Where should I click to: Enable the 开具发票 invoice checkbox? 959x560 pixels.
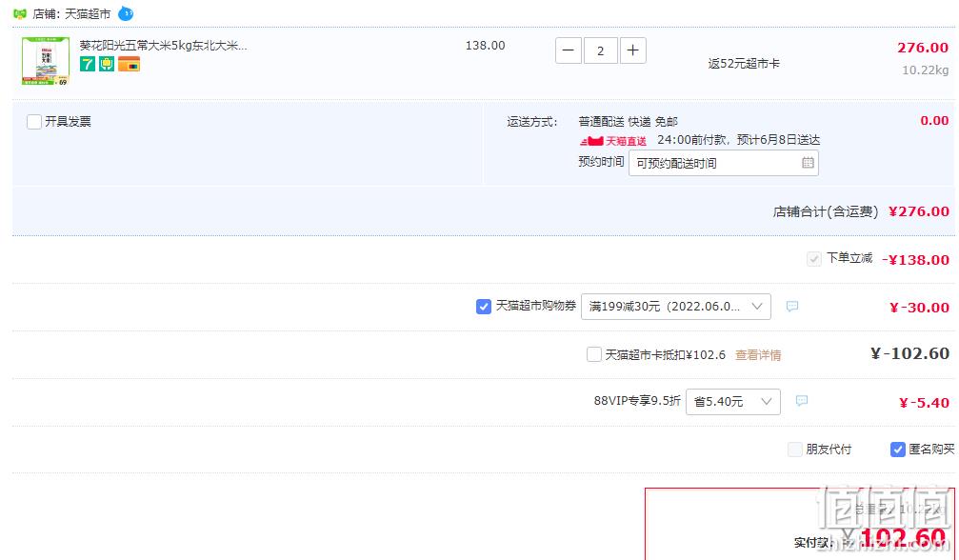coord(34,122)
